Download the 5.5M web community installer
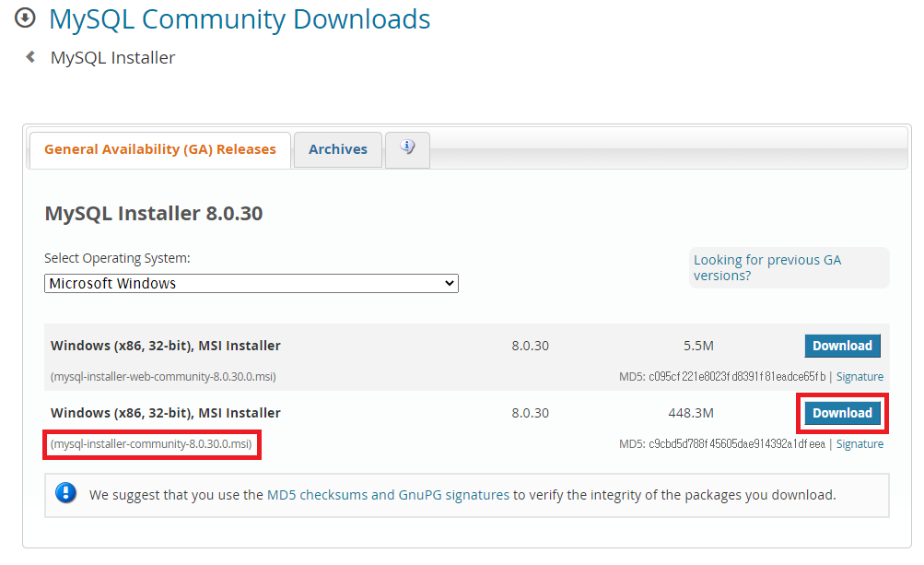Image resolution: width=924 pixels, height=565 pixels. coord(842,346)
